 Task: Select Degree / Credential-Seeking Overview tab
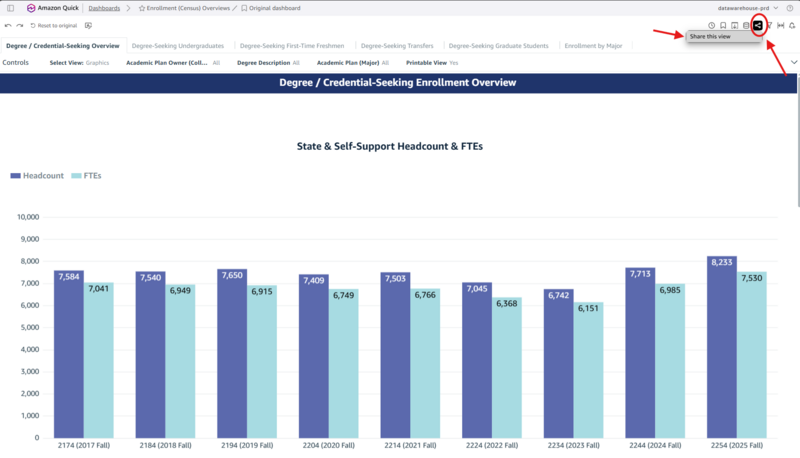pos(63,45)
